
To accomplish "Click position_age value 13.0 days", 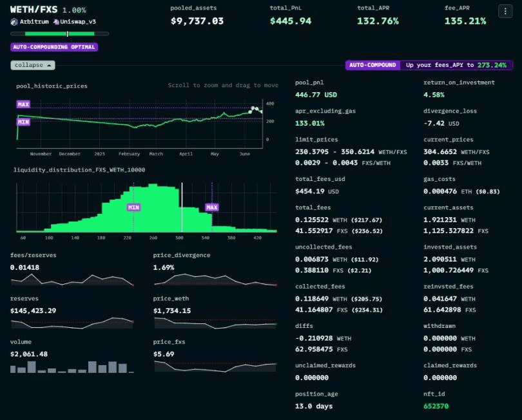I will click(x=314, y=406).
